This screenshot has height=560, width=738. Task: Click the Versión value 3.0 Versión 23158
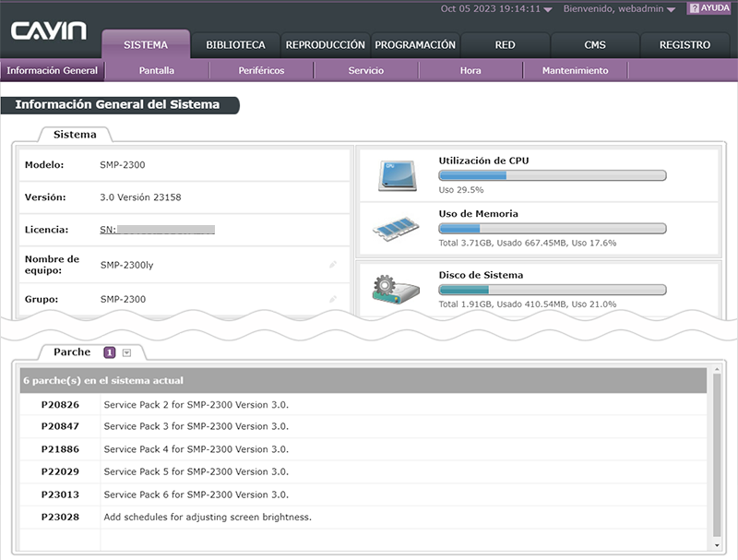pos(140,197)
